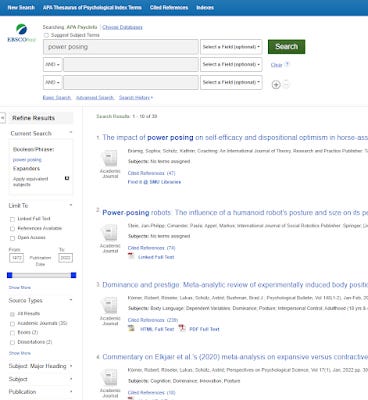Toggle All Results source type
This screenshot has height=400, width=368.
pyautogui.click(x=12, y=314)
